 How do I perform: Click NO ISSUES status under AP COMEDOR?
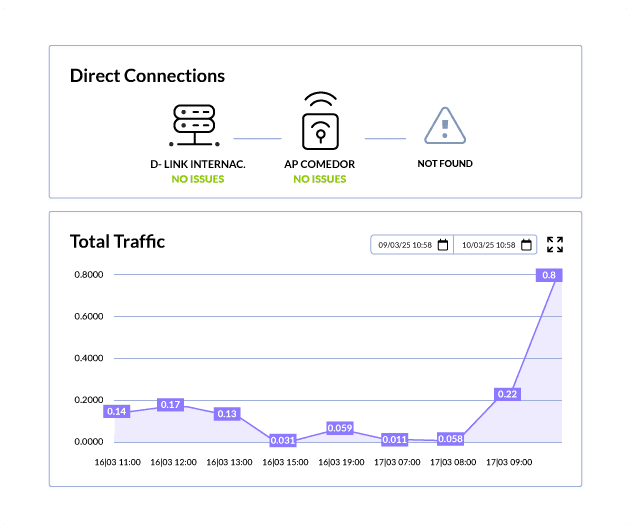pos(320,179)
